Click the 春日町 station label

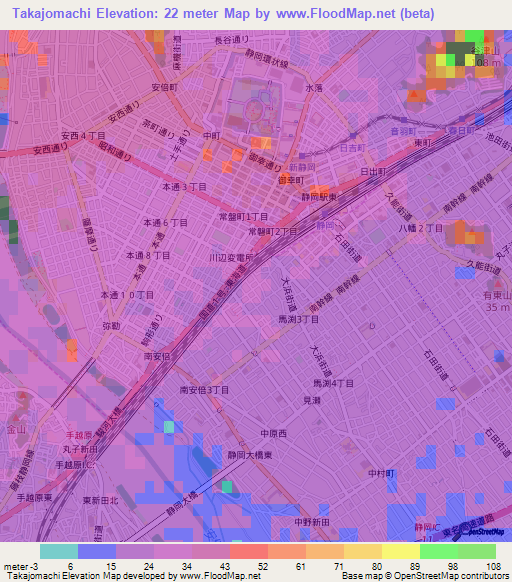pyautogui.click(x=462, y=131)
